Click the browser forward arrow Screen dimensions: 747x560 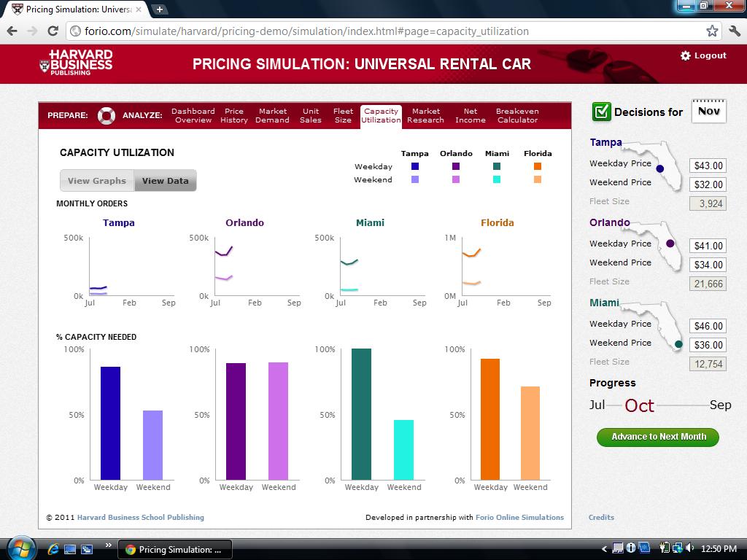[x=32, y=31]
